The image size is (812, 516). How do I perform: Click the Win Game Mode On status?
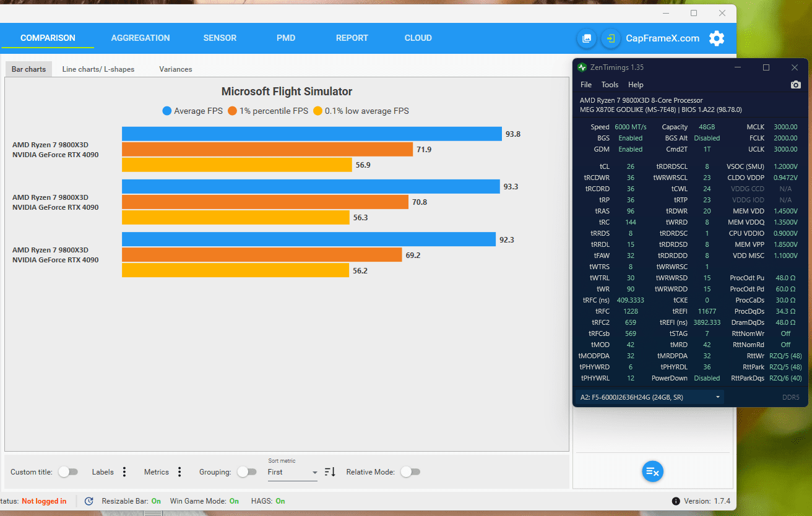tap(234, 501)
